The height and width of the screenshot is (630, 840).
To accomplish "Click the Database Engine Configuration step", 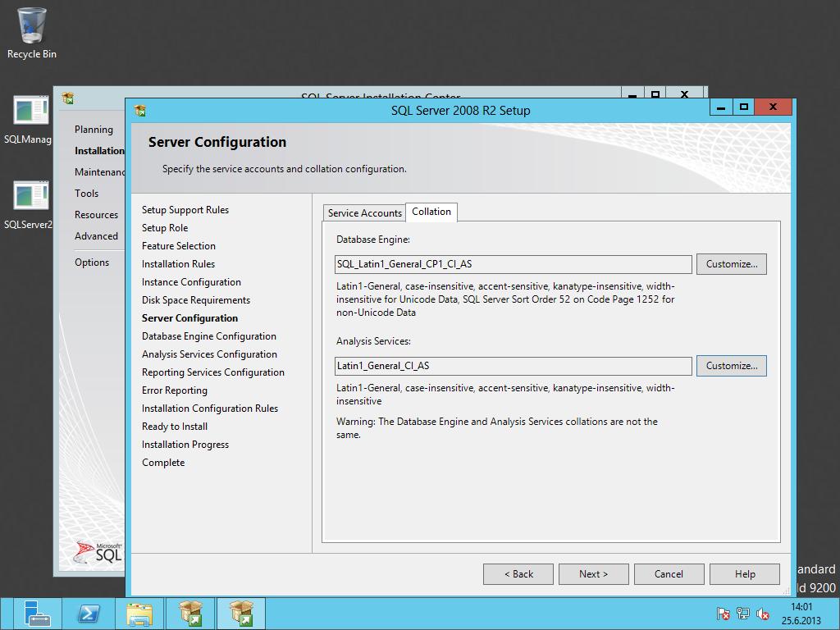I will [x=209, y=336].
